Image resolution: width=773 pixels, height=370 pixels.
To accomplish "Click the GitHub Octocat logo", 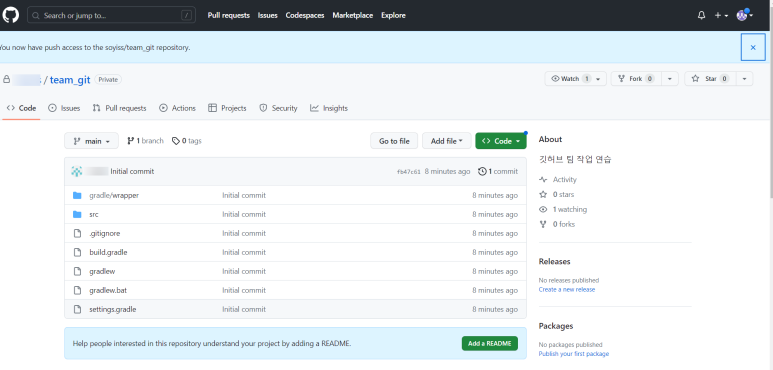I will [10, 15].
